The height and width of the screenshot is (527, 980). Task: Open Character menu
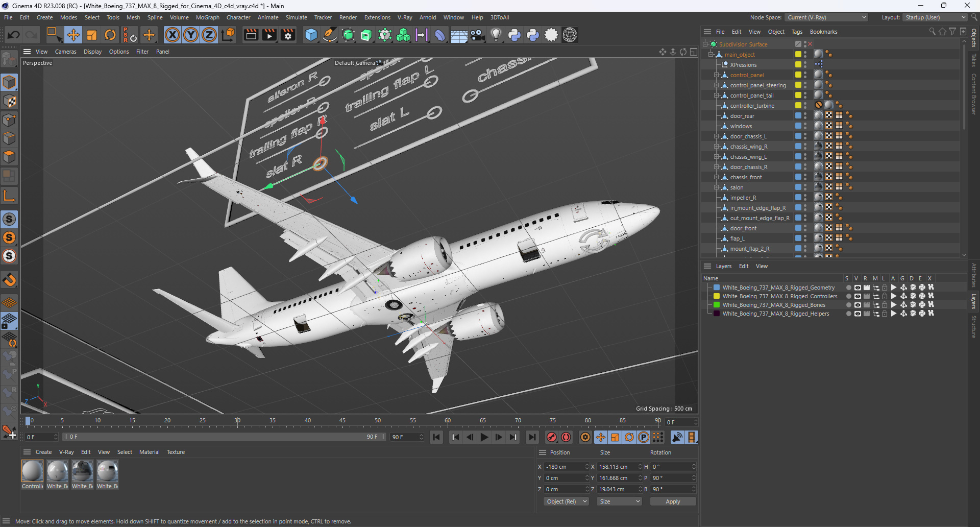click(x=238, y=17)
